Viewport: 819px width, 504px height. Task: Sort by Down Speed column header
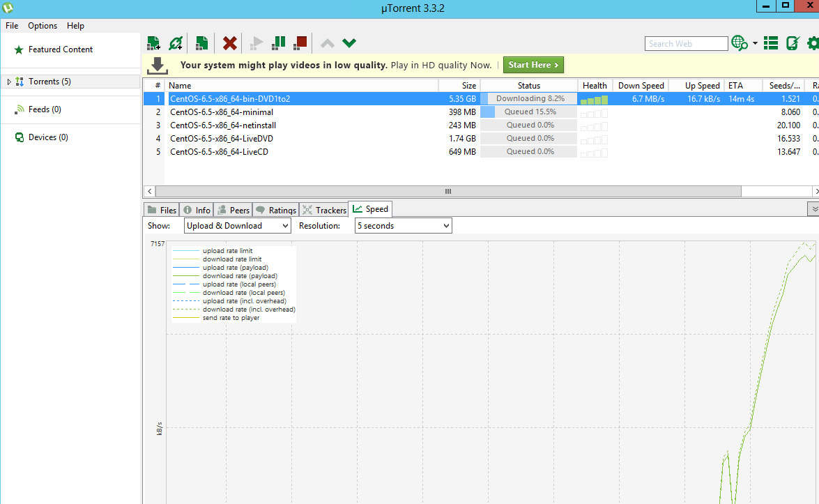pos(641,86)
